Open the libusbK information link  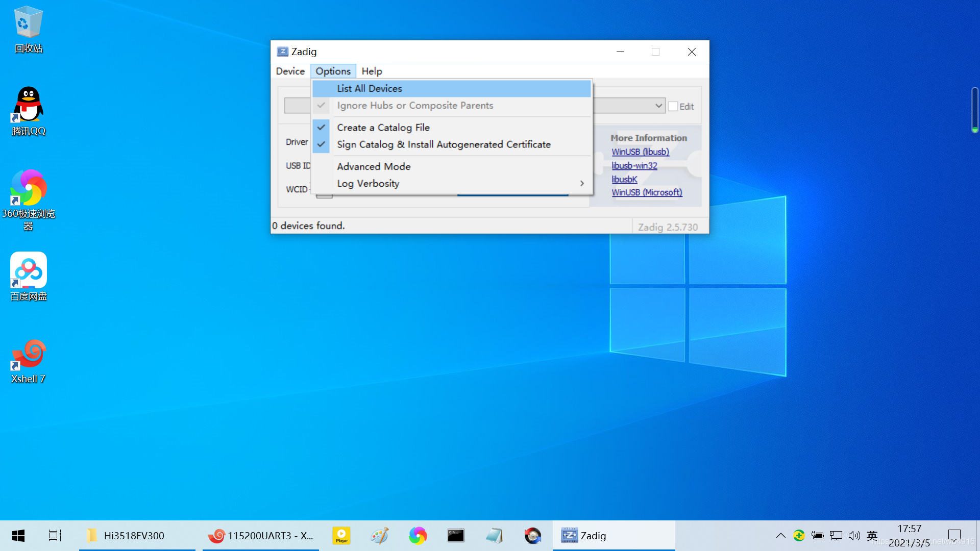[x=624, y=179]
